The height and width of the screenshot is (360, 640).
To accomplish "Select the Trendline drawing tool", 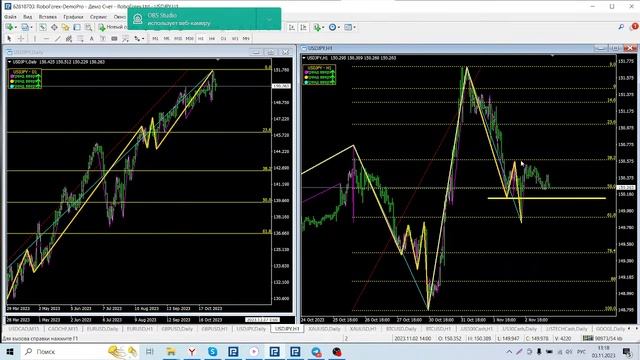I will (x=58, y=38).
